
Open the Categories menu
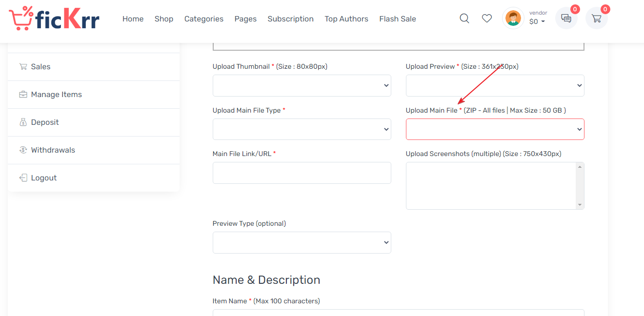point(204,19)
